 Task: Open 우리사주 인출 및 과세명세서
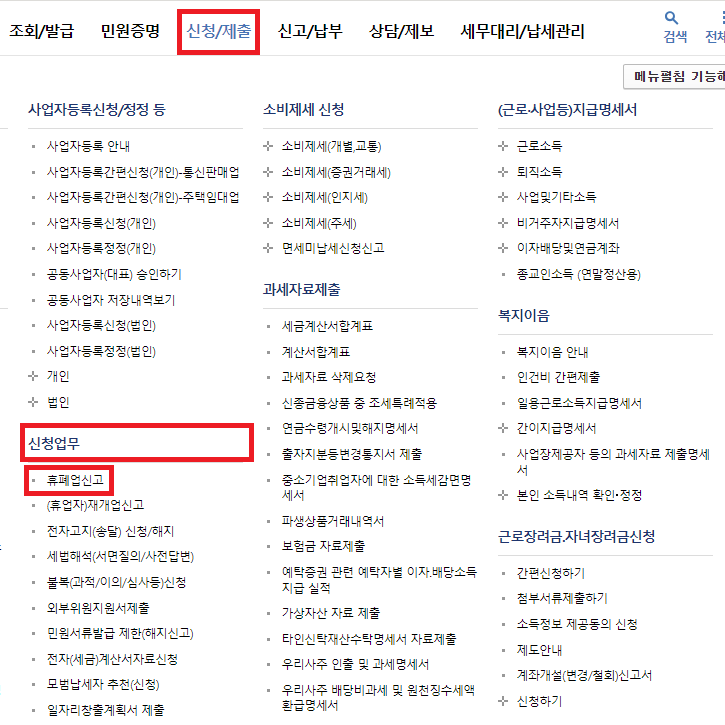point(356,665)
